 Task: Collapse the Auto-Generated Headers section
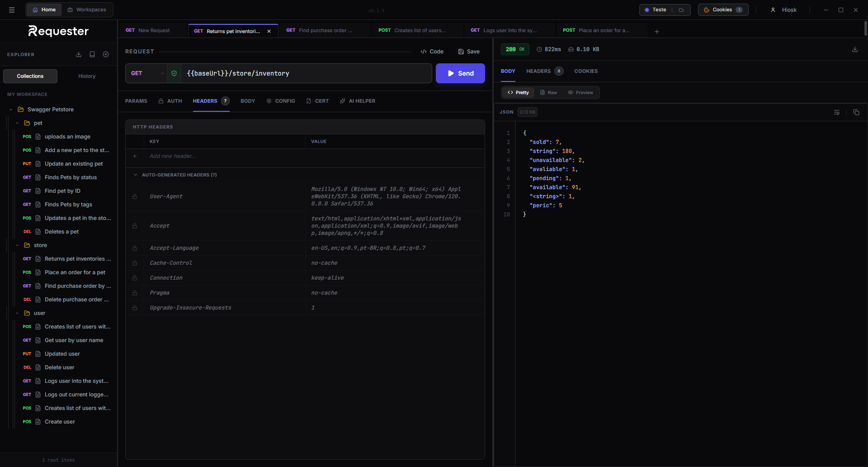point(136,175)
